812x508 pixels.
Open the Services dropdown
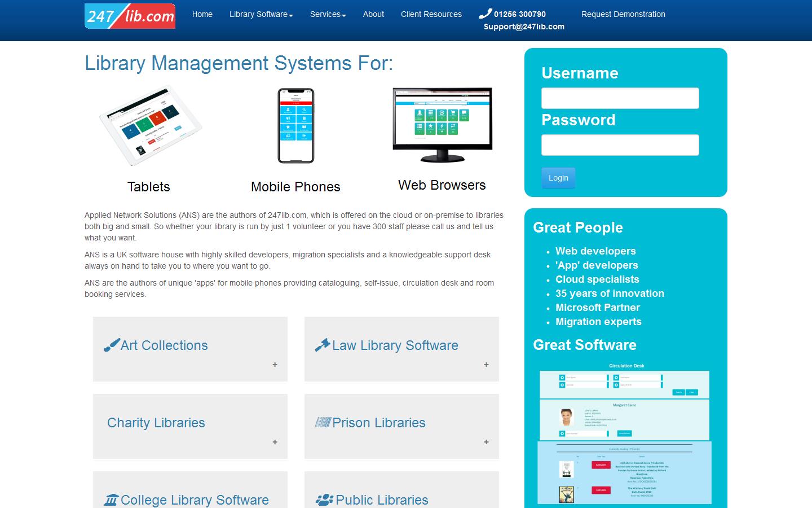(x=327, y=14)
